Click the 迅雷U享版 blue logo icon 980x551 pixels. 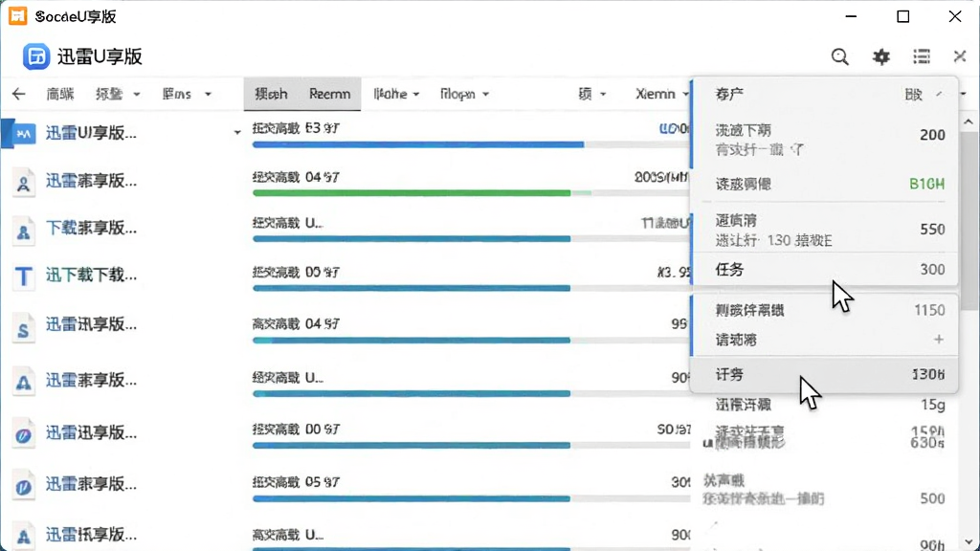[36, 56]
